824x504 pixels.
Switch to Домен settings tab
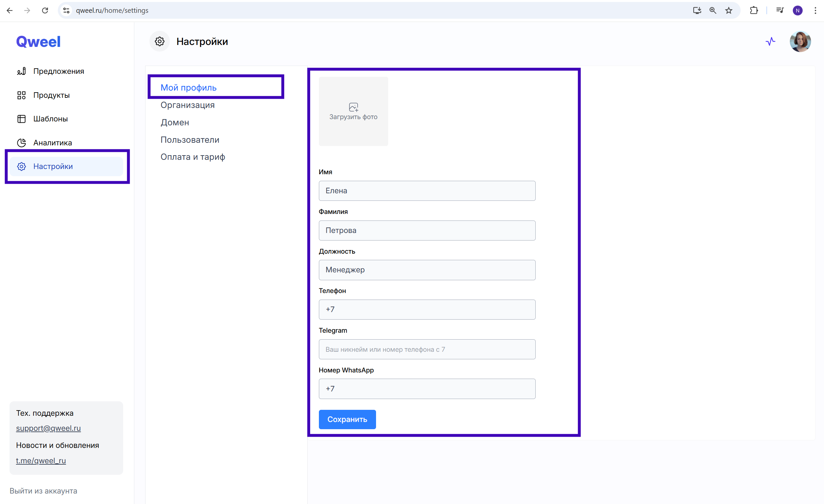pyautogui.click(x=175, y=122)
